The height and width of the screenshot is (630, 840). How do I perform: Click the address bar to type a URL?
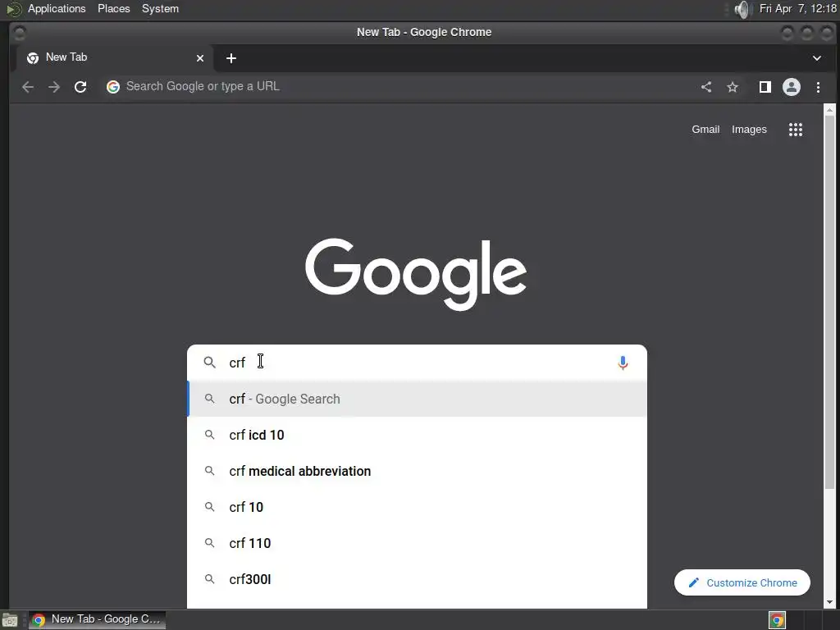(402, 87)
